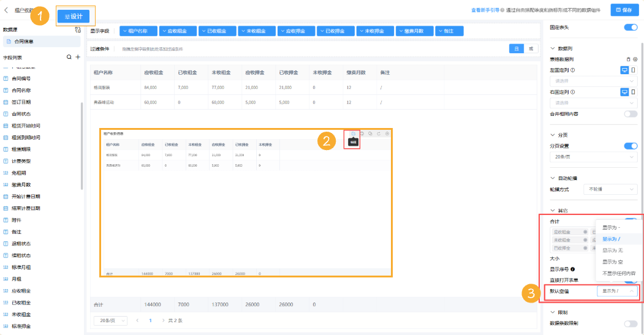Add a new field with plus icon
Screen dimensions: 644x335
tap(78, 57)
